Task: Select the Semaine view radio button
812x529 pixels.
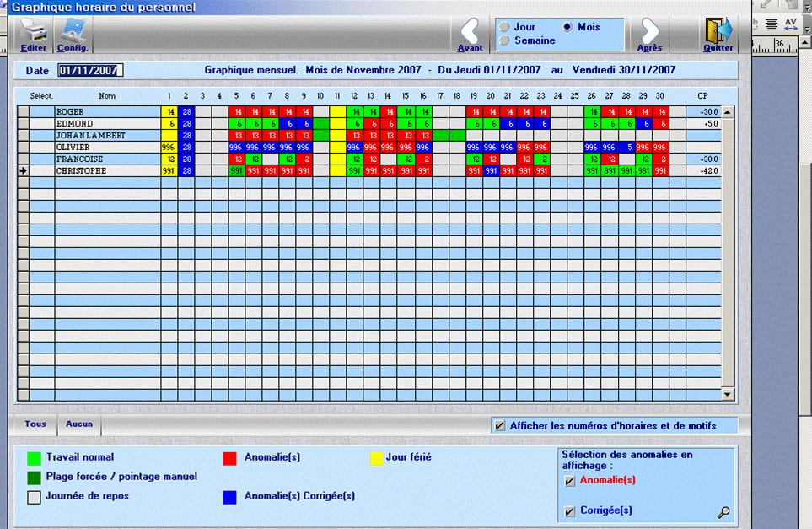Action: [504, 40]
